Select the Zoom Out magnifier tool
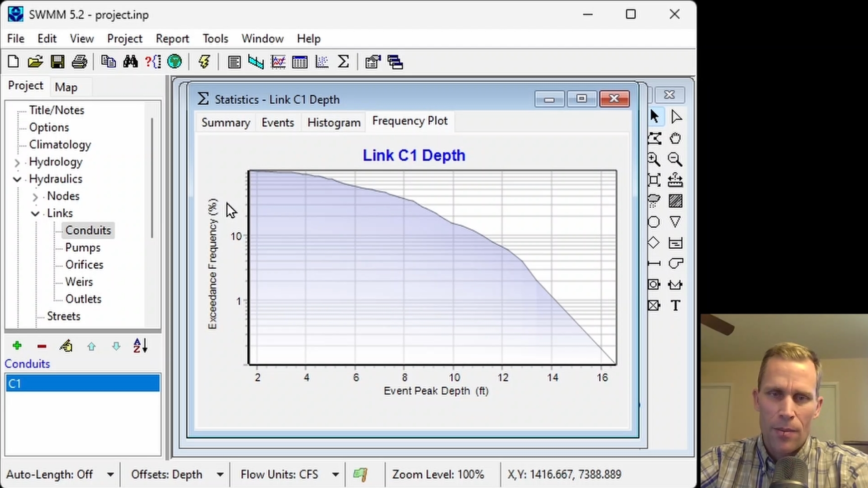Image resolution: width=868 pixels, height=488 pixels. [x=675, y=159]
